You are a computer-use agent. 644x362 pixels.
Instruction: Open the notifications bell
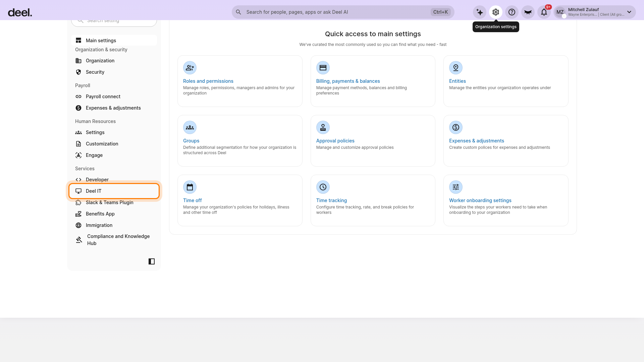click(x=544, y=12)
